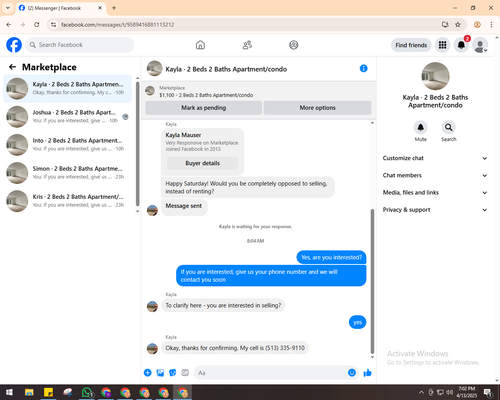Open Buyer details for Kayla Mauser
The image size is (500, 400).
pyautogui.click(x=202, y=163)
